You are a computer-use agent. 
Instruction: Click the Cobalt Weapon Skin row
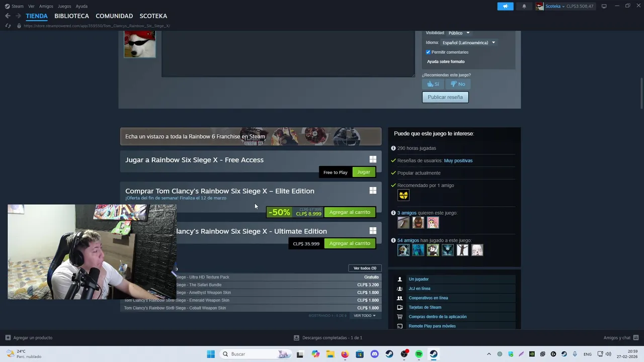251,308
